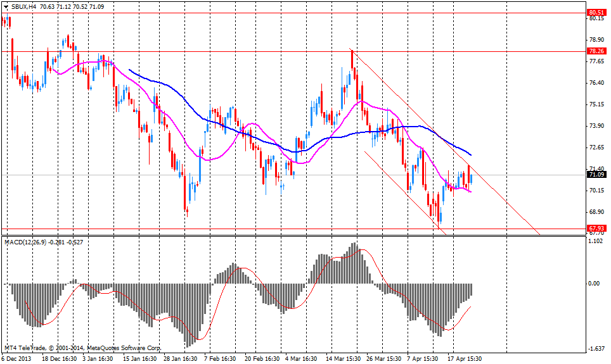This screenshot has width=611, height=364.
Task: Click the current price tag 71.09
Action: point(596,175)
